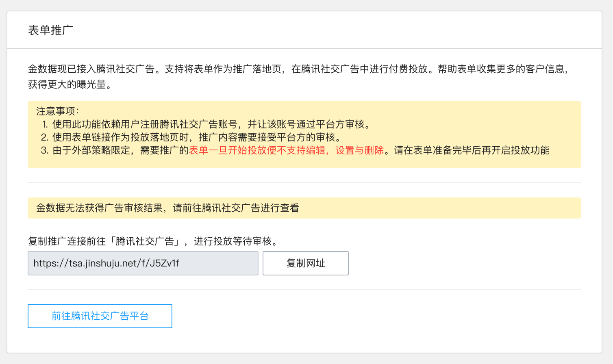613x364 pixels.
Task: Click the 复制网址 button
Action: (x=305, y=263)
